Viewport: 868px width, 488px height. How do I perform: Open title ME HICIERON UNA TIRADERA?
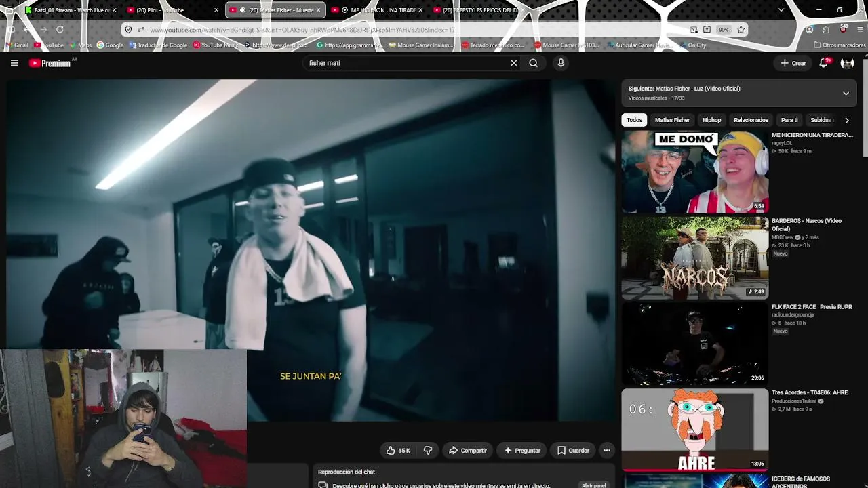click(812, 135)
